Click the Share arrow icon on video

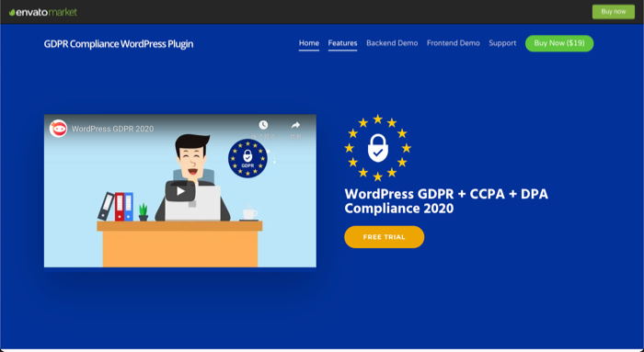pos(295,125)
